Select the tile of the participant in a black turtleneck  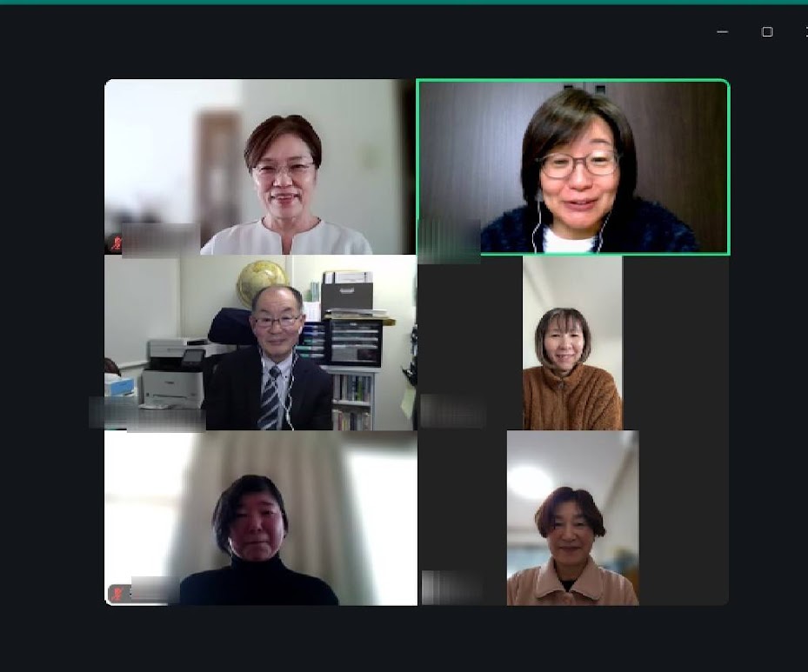click(x=261, y=518)
